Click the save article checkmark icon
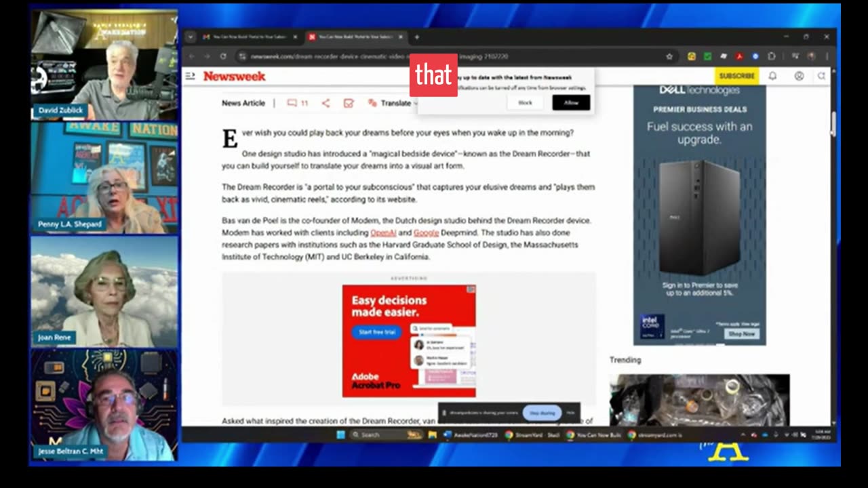 [349, 103]
